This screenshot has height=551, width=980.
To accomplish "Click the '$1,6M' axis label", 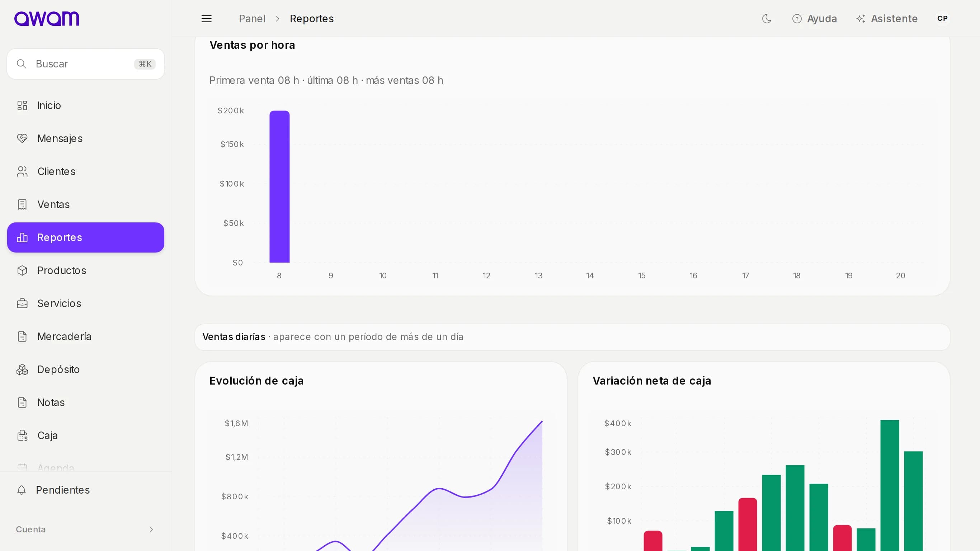I will tap(236, 423).
